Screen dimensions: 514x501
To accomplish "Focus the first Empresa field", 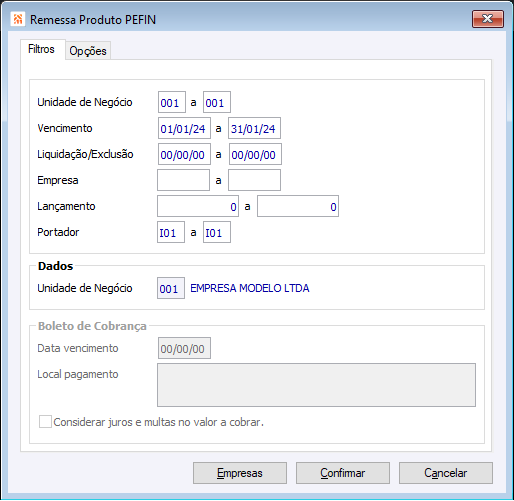I will pyautogui.click(x=183, y=180).
